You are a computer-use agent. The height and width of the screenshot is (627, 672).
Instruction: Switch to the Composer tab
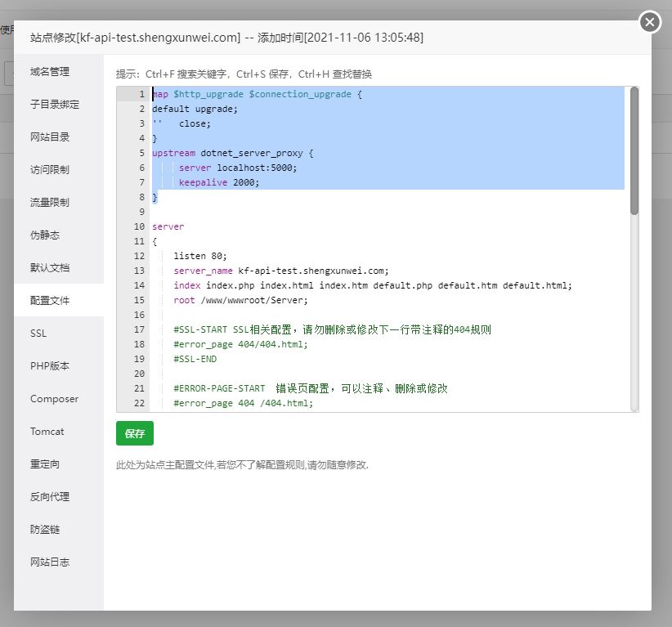point(52,399)
